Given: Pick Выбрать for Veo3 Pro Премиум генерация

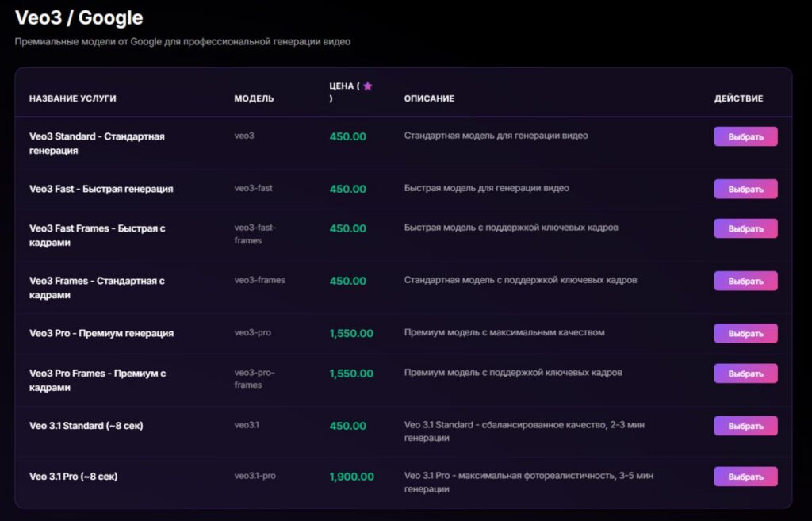Looking at the screenshot, I should click(x=745, y=333).
